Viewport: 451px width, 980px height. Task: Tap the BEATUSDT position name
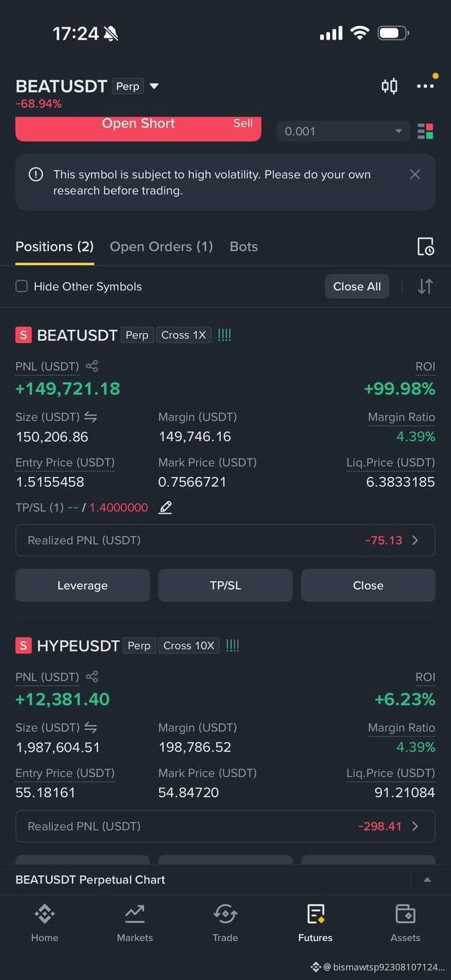point(77,335)
